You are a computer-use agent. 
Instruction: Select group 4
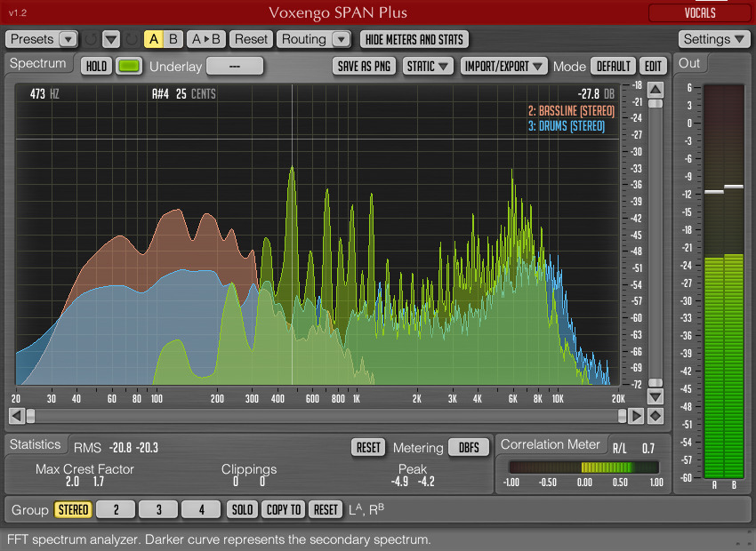pos(201,509)
